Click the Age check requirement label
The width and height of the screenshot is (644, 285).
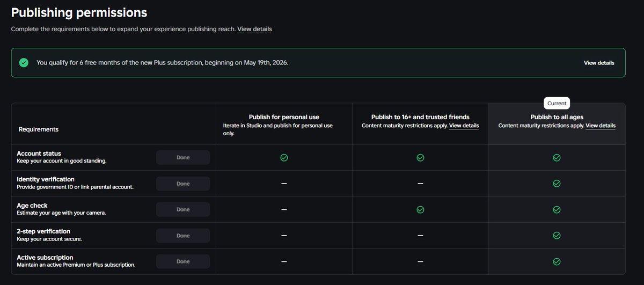(x=32, y=205)
